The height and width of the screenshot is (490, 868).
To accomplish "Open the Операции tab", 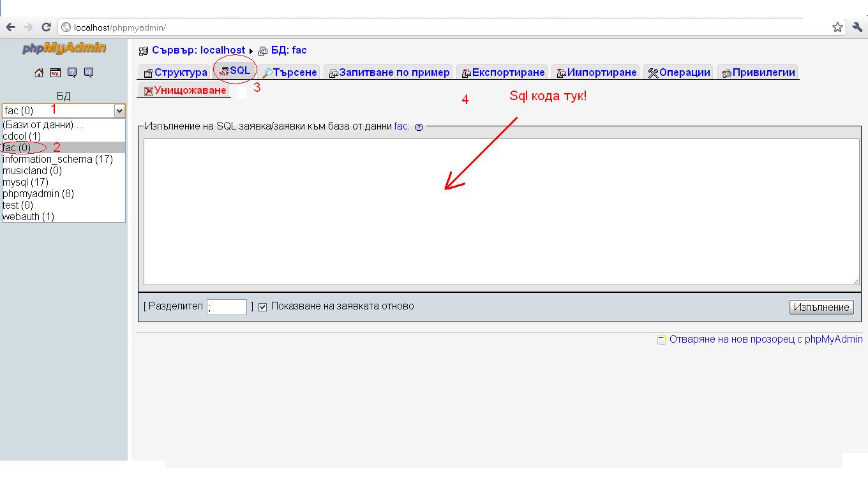I will point(679,72).
